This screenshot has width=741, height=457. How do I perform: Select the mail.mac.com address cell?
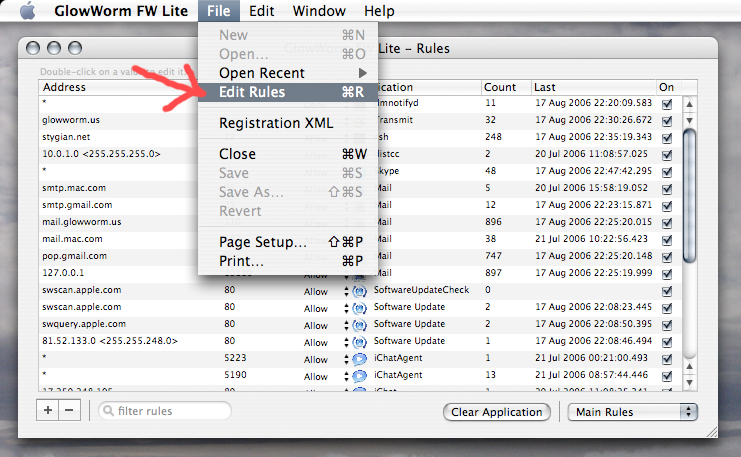72,239
